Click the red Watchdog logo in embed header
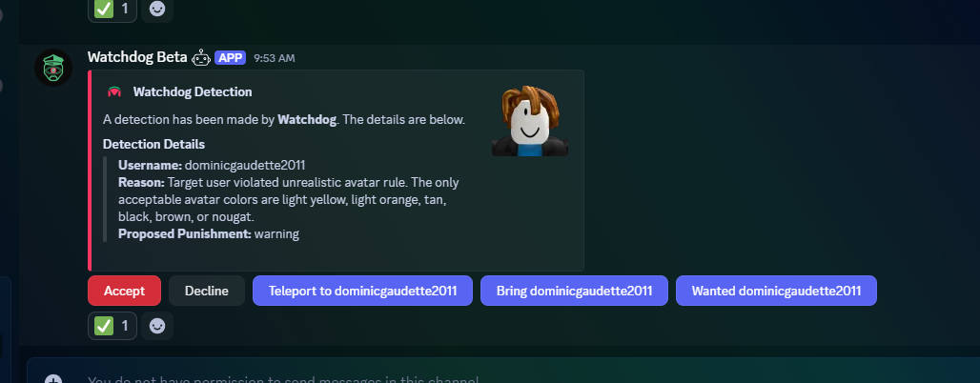 click(114, 92)
